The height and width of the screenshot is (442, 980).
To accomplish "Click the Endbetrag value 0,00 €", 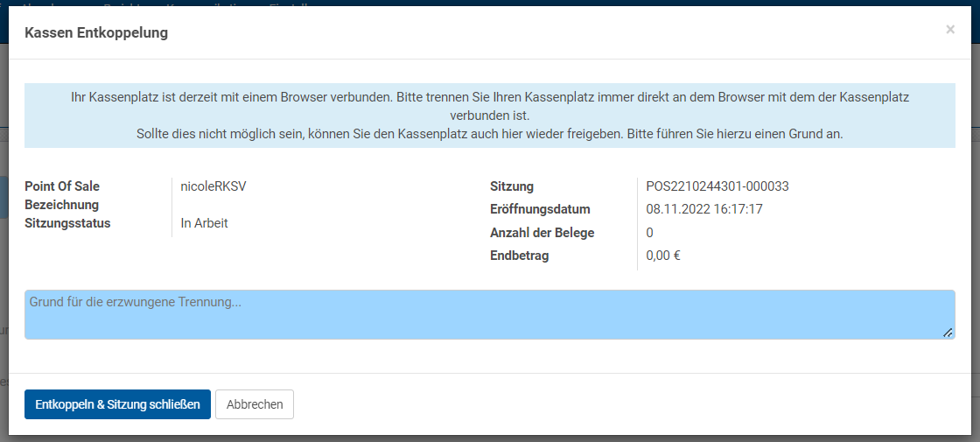I will (663, 256).
